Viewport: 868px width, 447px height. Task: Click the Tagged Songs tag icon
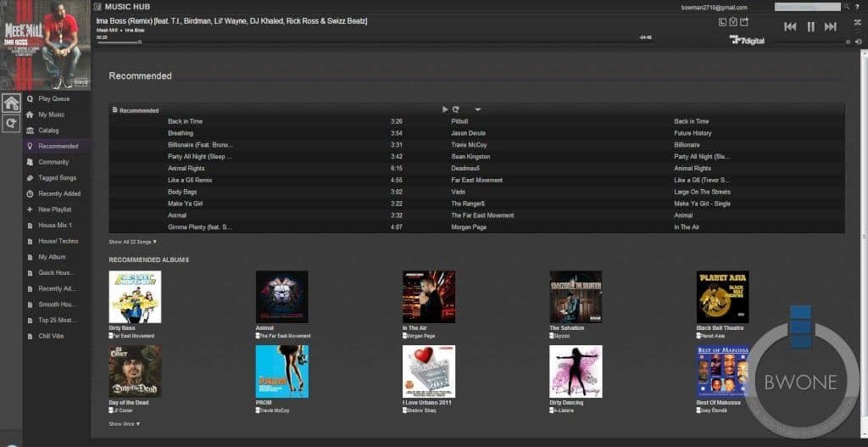(30, 178)
